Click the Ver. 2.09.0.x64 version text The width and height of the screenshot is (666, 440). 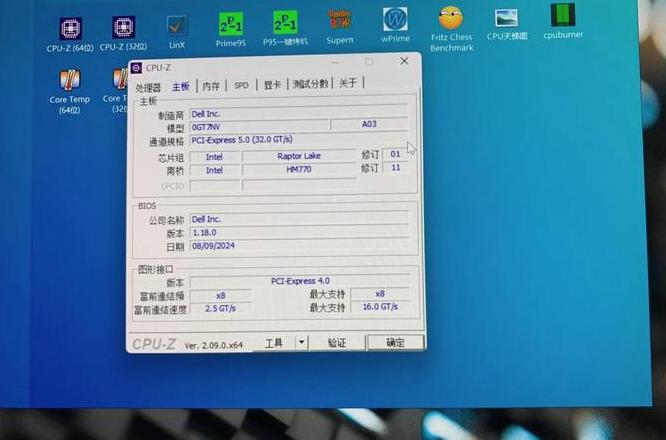[213, 345]
